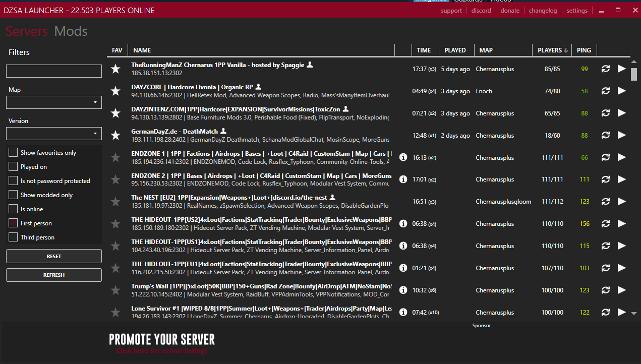The width and height of the screenshot is (641, 364).
Task: Open the Version filter dropdown
Action: (54, 134)
